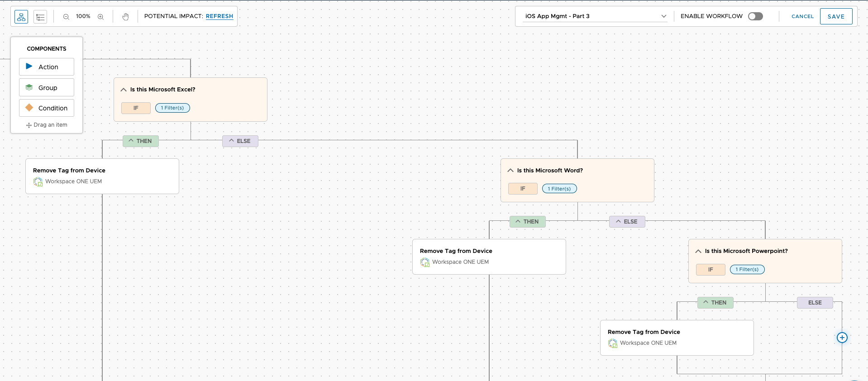Collapse the Is this Microsoft Excel? condition
Viewport: 868px width, 381px height.
click(124, 90)
